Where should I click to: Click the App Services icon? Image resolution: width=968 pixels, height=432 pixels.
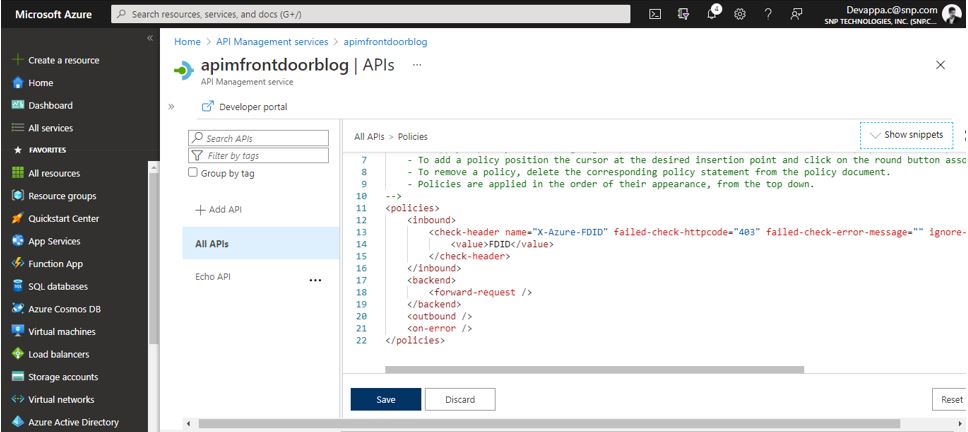tap(18, 241)
